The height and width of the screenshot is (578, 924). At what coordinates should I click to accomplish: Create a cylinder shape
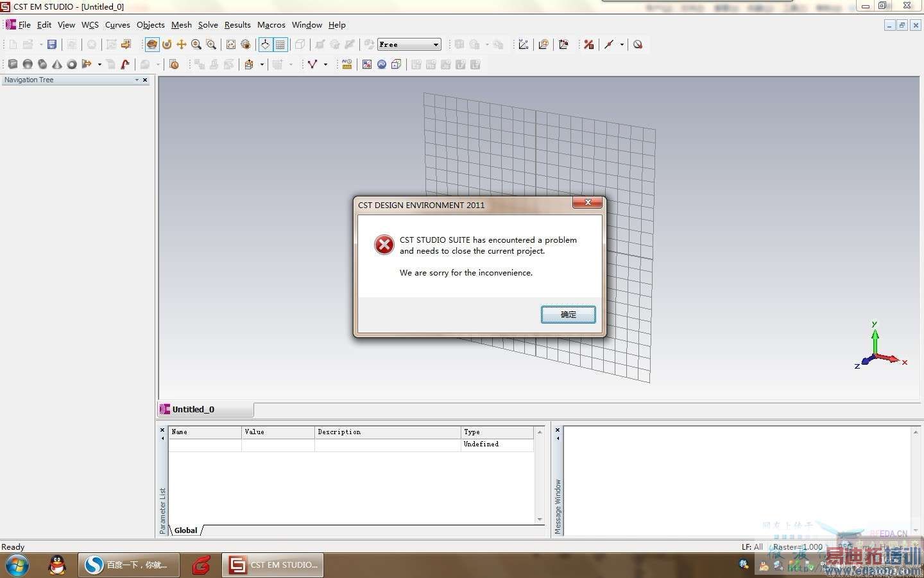tap(42, 64)
